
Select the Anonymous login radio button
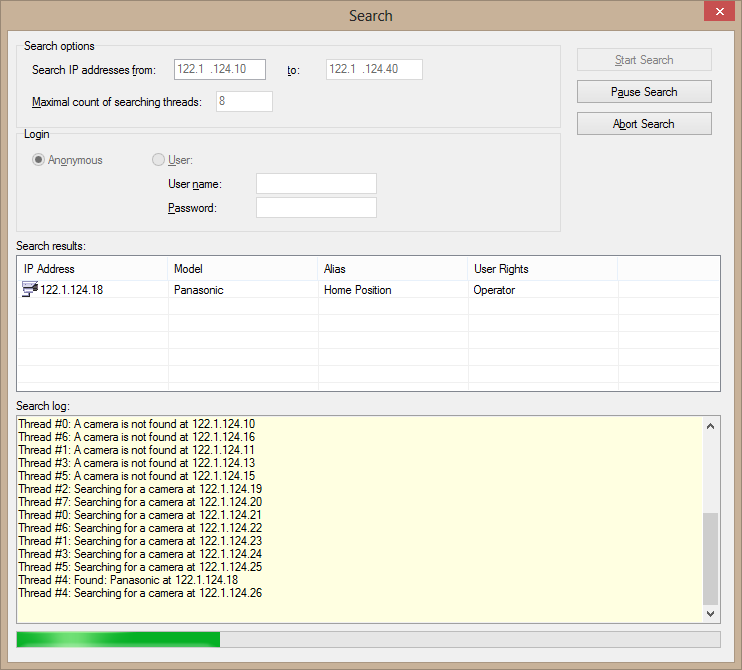[39, 160]
